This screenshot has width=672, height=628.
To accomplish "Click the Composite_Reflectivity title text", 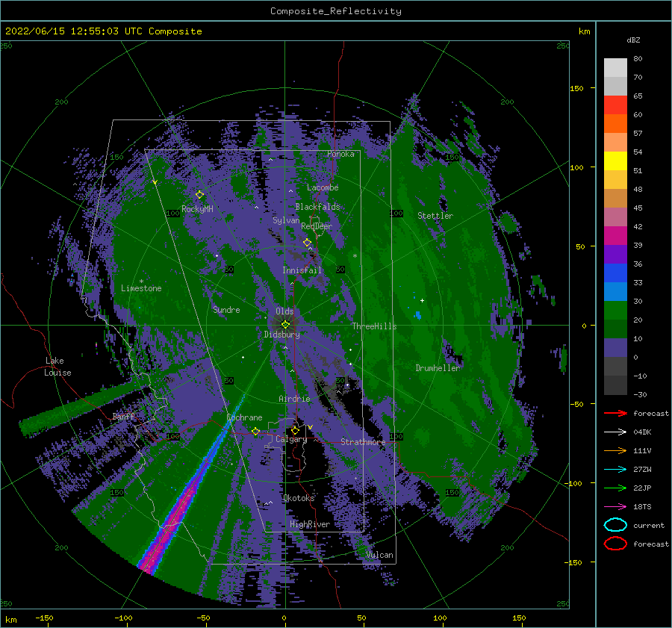I will pyautogui.click(x=336, y=11).
